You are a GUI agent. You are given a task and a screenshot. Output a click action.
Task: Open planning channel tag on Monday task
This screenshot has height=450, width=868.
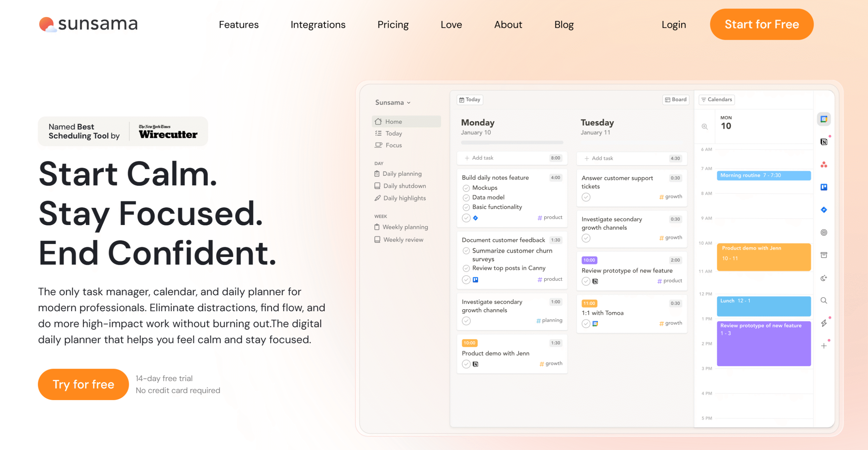pyautogui.click(x=549, y=320)
